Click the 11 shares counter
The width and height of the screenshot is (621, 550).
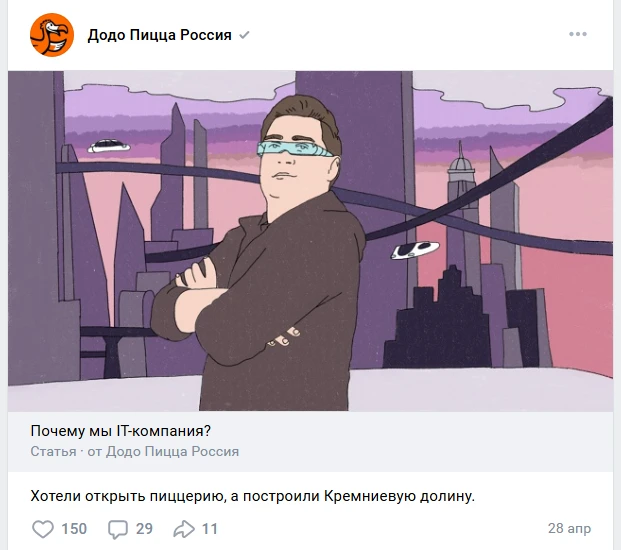(x=210, y=529)
